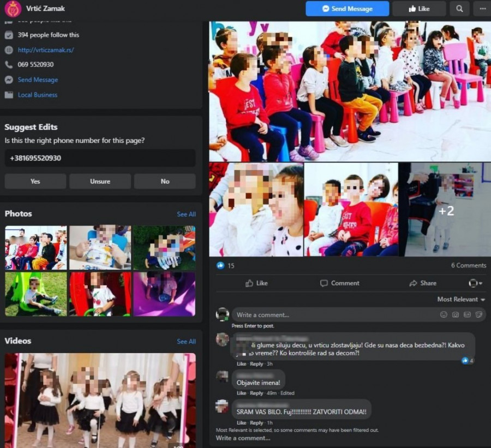Screen dimensions: 491x448
Task: Expand the Most Relevant comment sorting dropdown
Action: click(x=461, y=299)
